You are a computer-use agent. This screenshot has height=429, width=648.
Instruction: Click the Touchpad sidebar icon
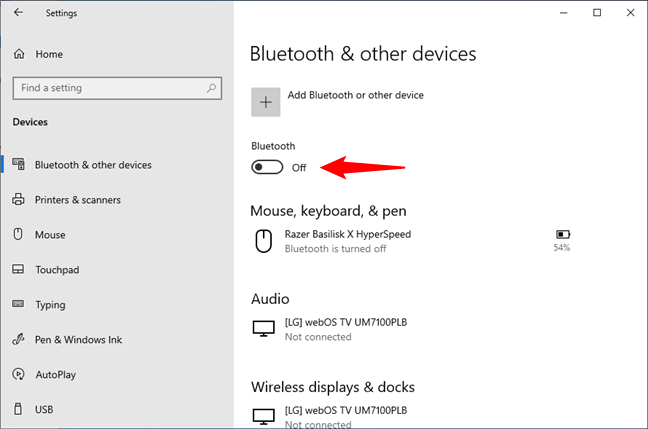pyautogui.click(x=18, y=269)
